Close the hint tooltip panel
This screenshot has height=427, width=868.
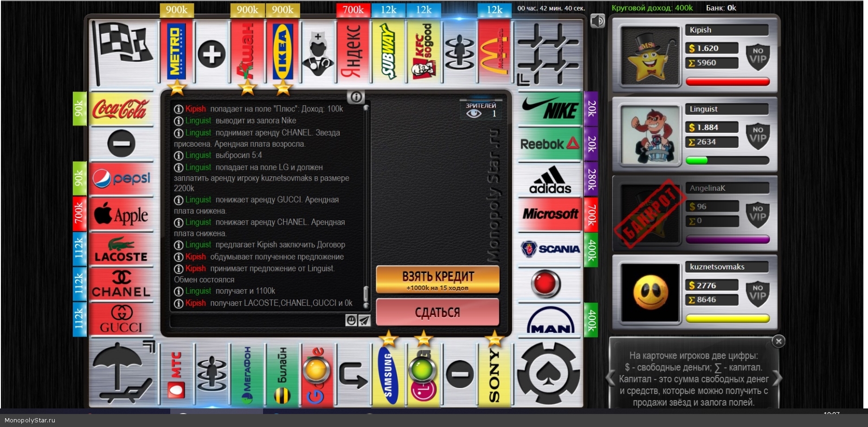pyautogui.click(x=778, y=341)
